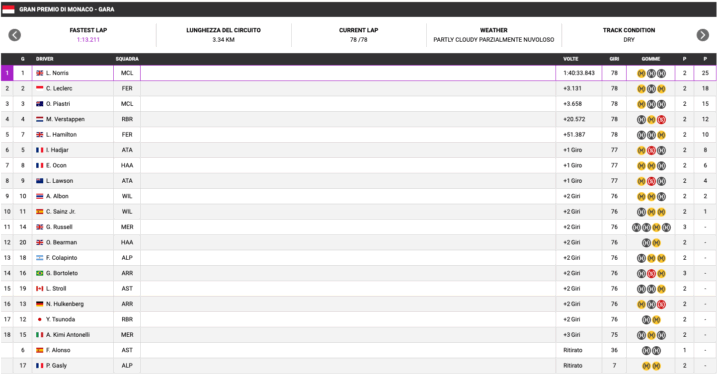
Task: Click the Brazilian flag beside G. Bortoleto
Action: 39,273
